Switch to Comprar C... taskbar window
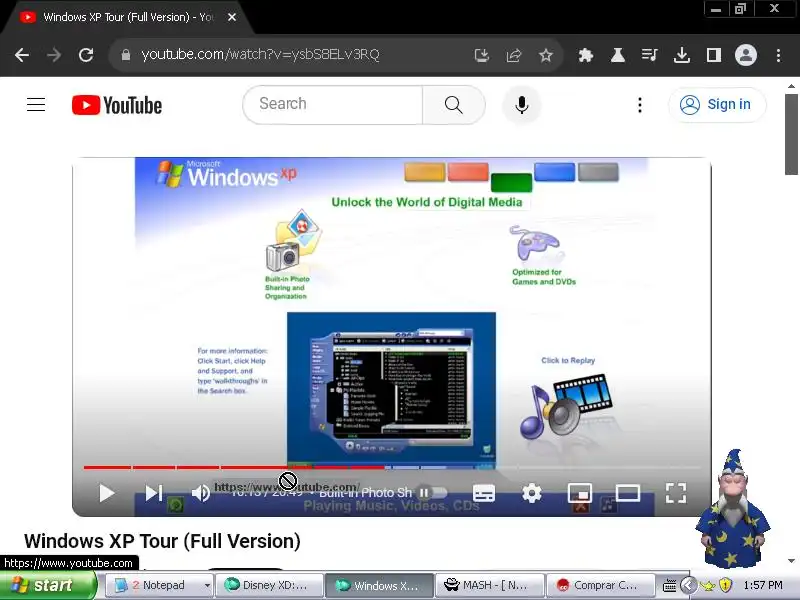 pyautogui.click(x=600, y=585)
